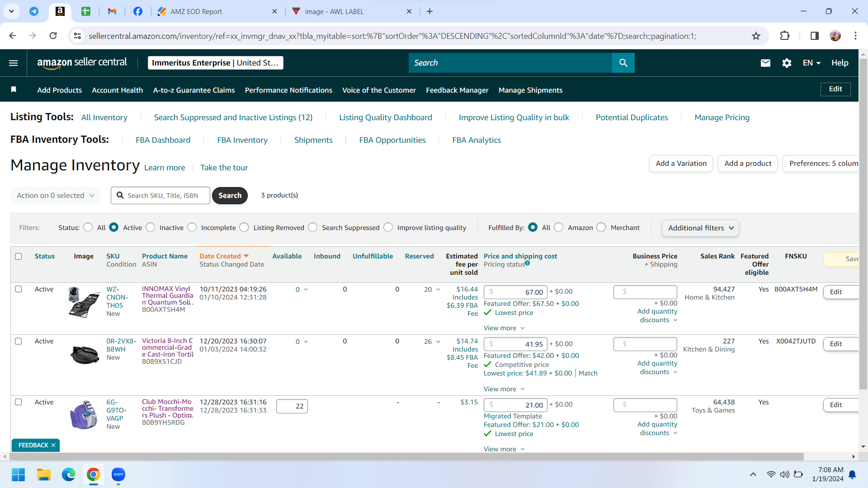Expand View more for the Victoria row
Screen dimensions: 868x488
point(504,389)
